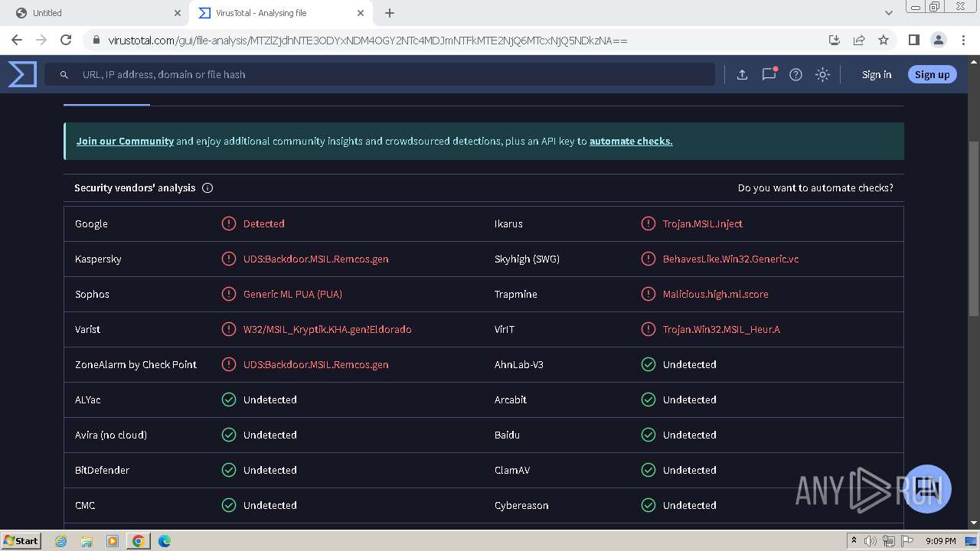Open Microsoft Edge from the taskbar

coord(164,540)
